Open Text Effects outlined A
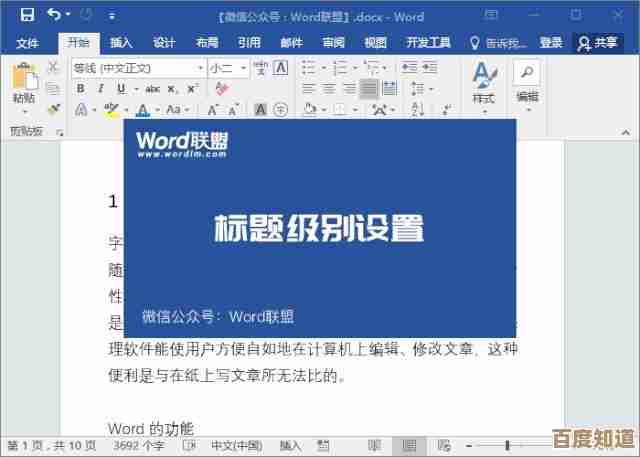 click(81, 109)
